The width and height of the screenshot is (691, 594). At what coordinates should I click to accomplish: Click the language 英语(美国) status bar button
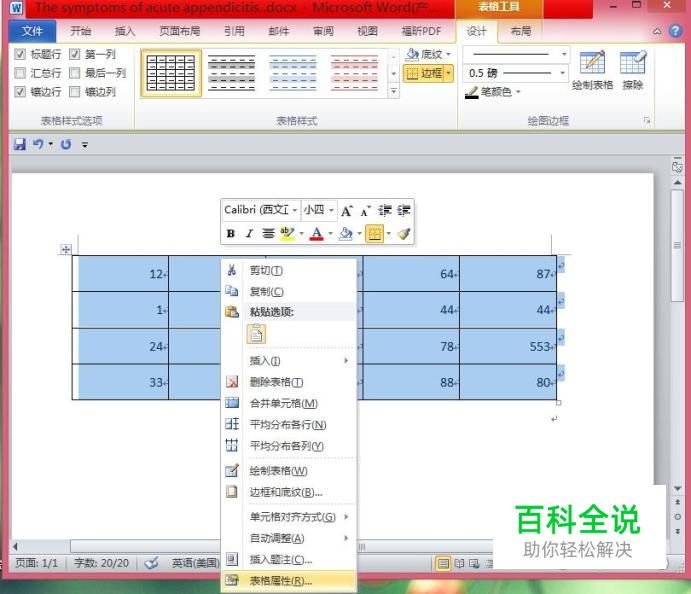[195, 563]
